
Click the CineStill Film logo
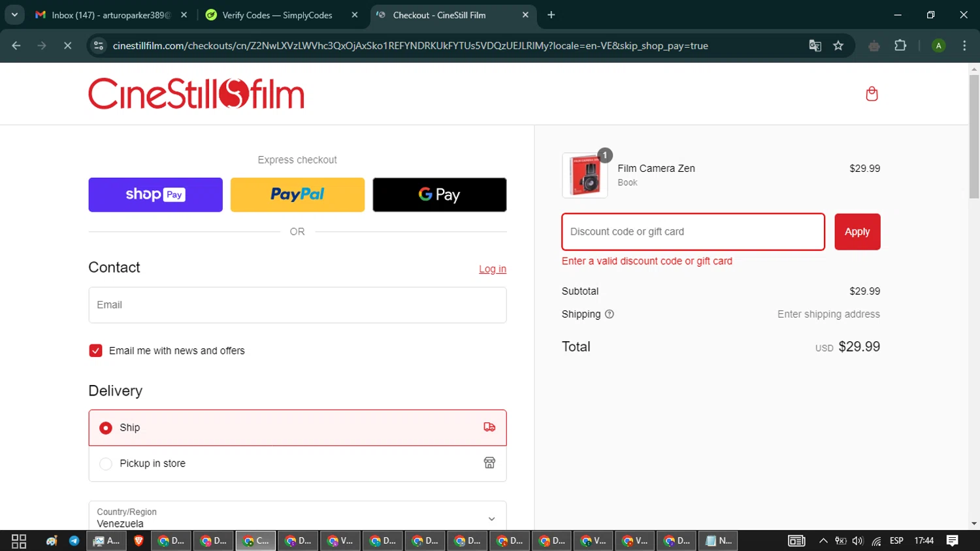click(196, 93)
